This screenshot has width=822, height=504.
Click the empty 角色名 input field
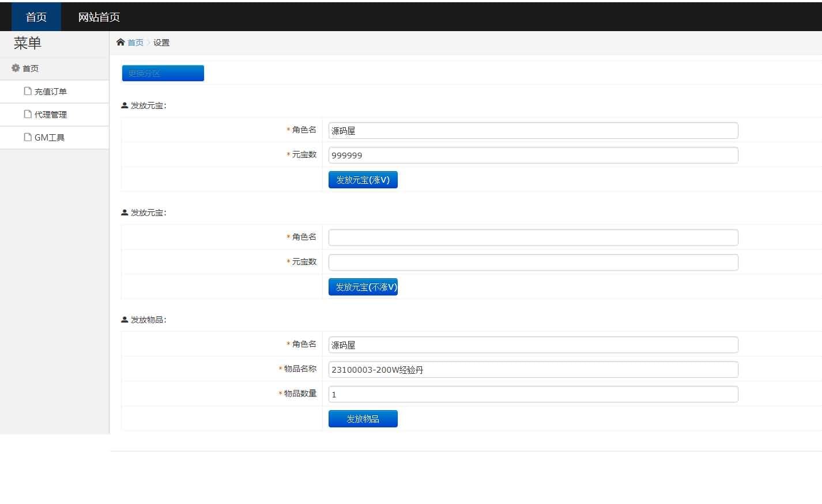point(533,237)
